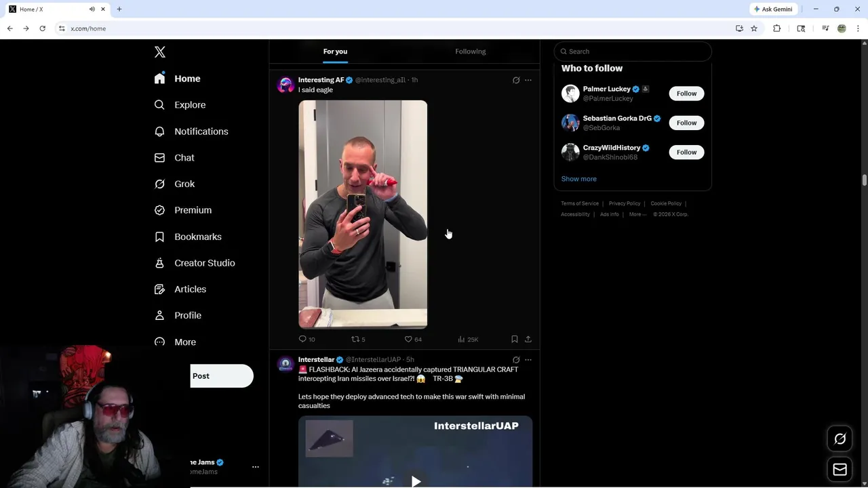Share the Interesting AF post

point(528,339)
